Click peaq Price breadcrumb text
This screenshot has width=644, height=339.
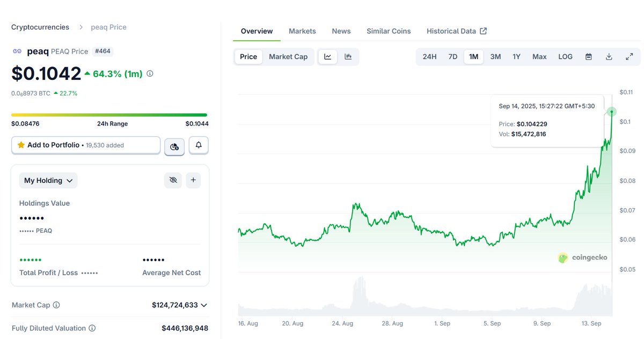tap(109, 27)
